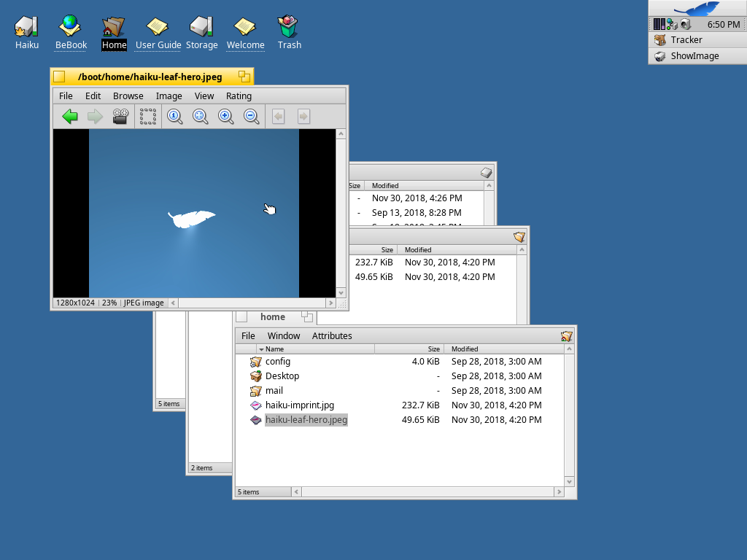Switch to Tracker in the Deskbar
Image resolution: width=747 pixels, height=560 pixels.
[686, 40]
